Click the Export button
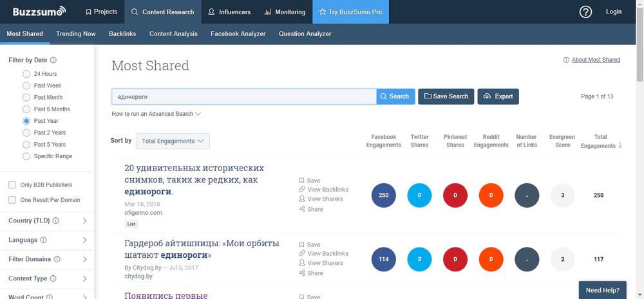Image resolution: width=644 pixels, height=299 pixels. tap(498, 96)
